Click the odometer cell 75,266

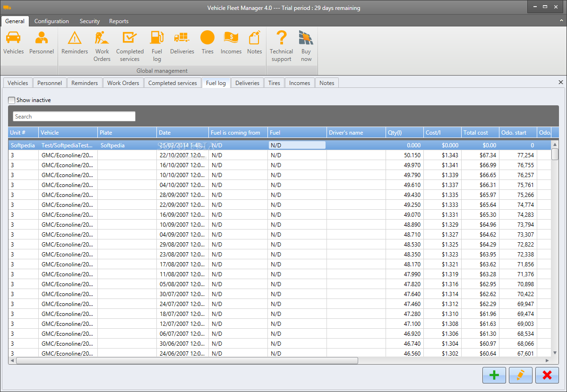pyautogui.click(x=518, y=195)
